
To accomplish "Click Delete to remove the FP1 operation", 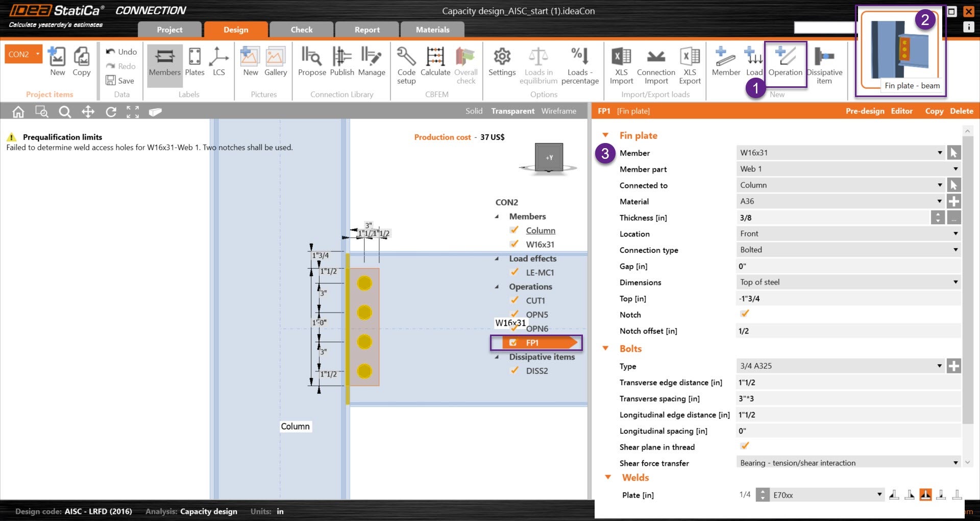I will click(x=961, y=111).
